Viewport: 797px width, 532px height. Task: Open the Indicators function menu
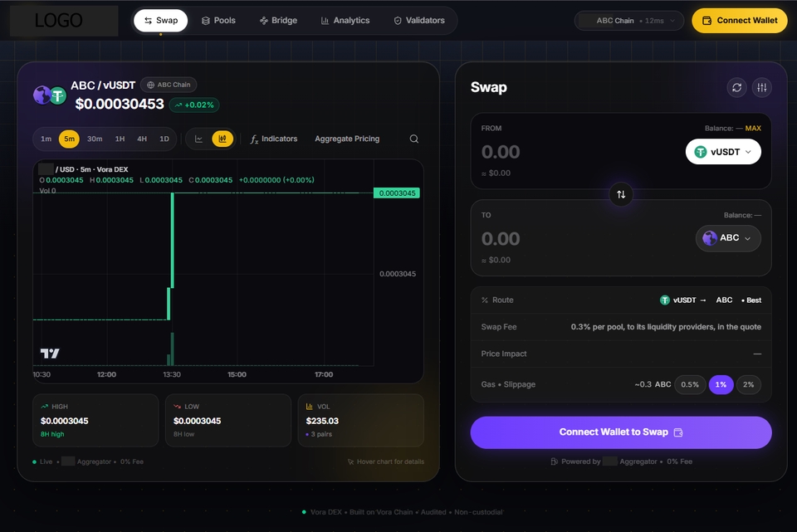[273, 139]
